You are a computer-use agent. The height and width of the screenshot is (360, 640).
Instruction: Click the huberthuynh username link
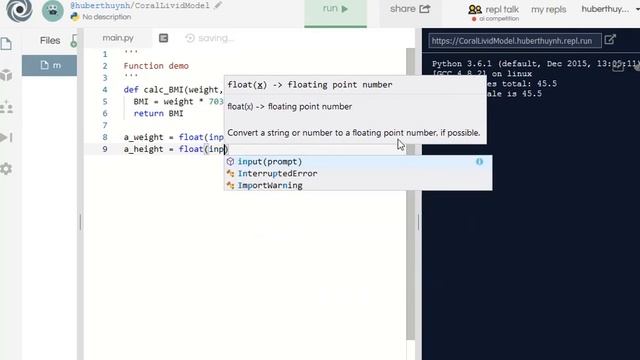click(x=100, y=5)
